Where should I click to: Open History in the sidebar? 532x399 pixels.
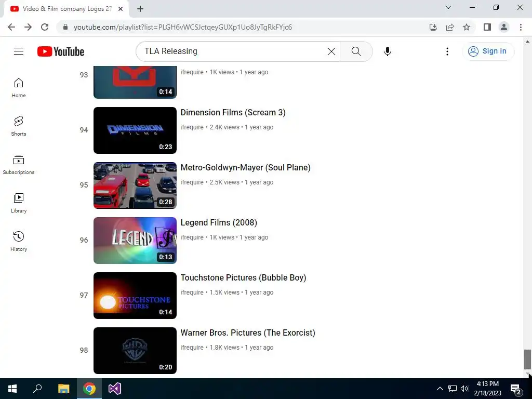tap(19, 241)
